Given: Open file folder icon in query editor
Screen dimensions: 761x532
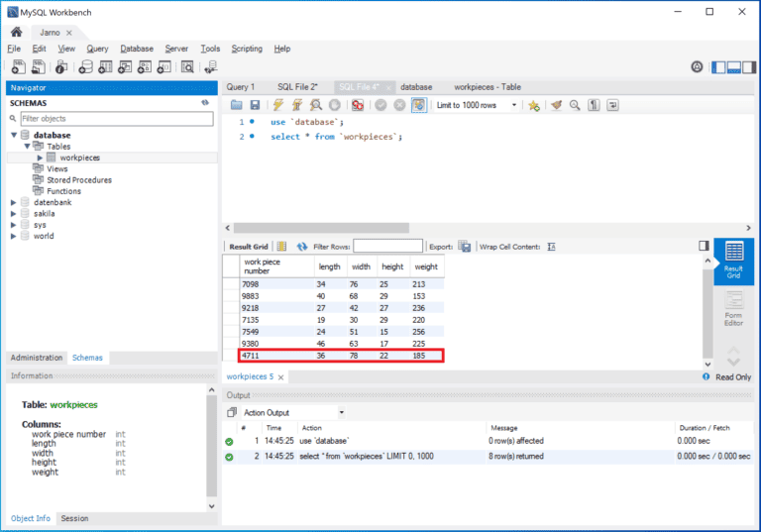Looking at the screenshot, I should coord(237,105).
